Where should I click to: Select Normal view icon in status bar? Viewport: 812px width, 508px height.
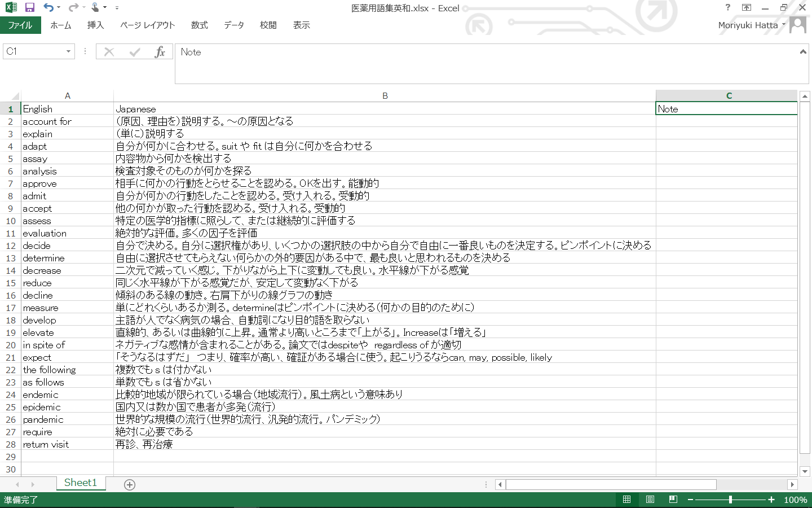pyautogui.click(x=626, y=500)
